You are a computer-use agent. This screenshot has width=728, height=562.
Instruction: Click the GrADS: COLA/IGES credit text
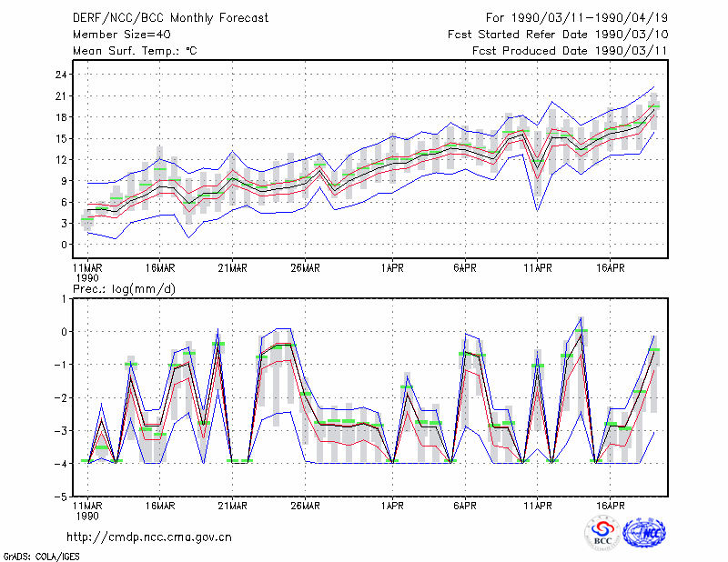(x=41, y=557)
